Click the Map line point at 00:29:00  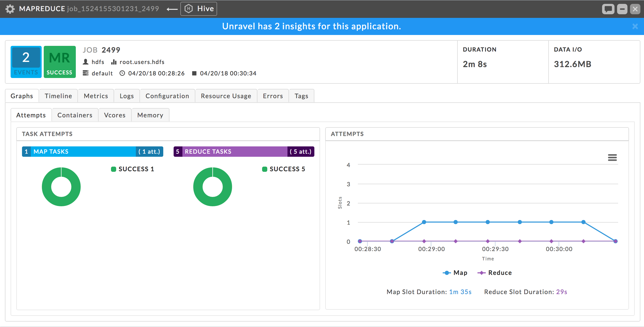424,222
